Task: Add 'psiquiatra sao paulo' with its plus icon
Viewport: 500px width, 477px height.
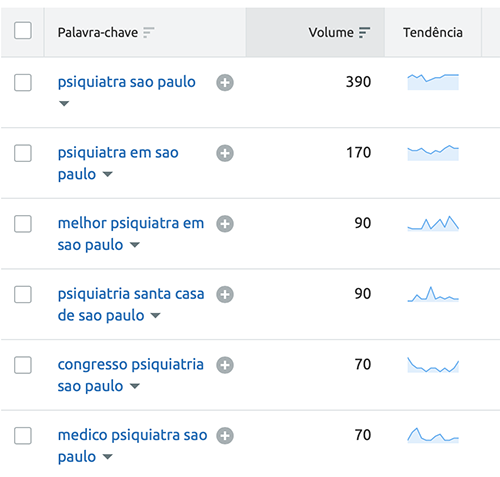Action: tap(225, 83)
